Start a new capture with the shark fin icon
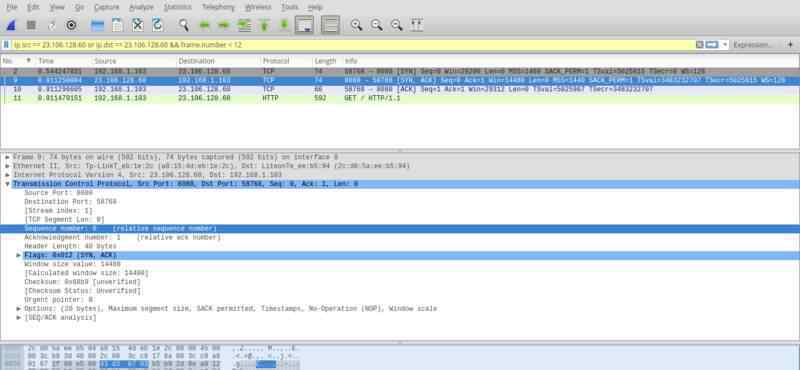 click(x=11, y=25)
